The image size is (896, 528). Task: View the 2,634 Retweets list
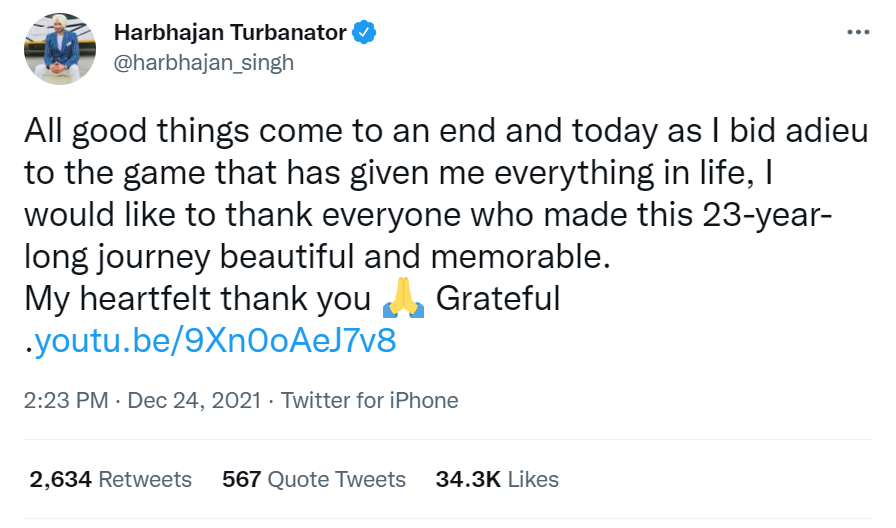110,479
